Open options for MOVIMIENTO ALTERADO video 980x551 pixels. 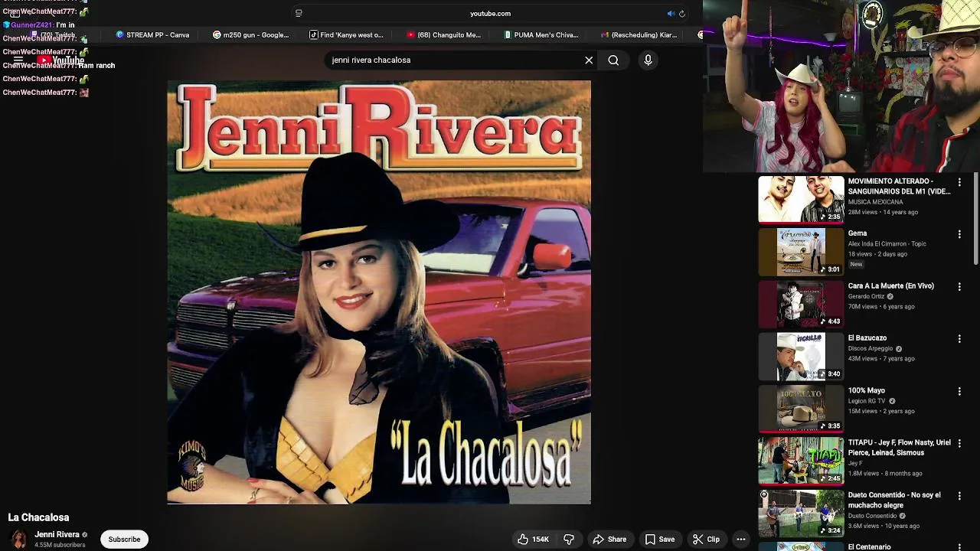click(x=959, y=182)
